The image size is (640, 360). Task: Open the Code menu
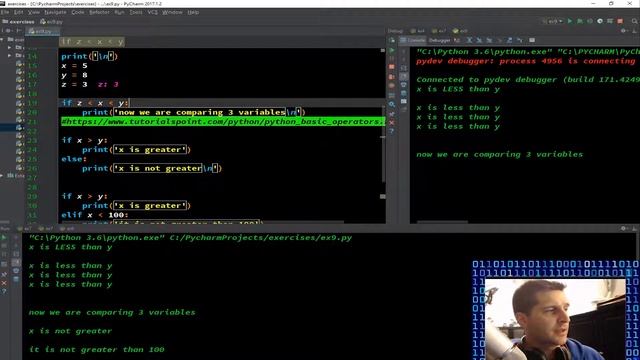point(78,12)
